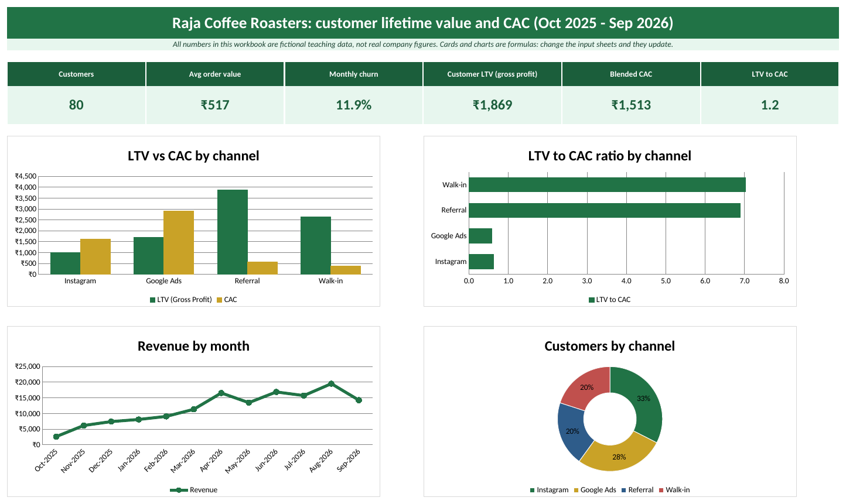Select the green 33% donut slice

click(644, 398)
